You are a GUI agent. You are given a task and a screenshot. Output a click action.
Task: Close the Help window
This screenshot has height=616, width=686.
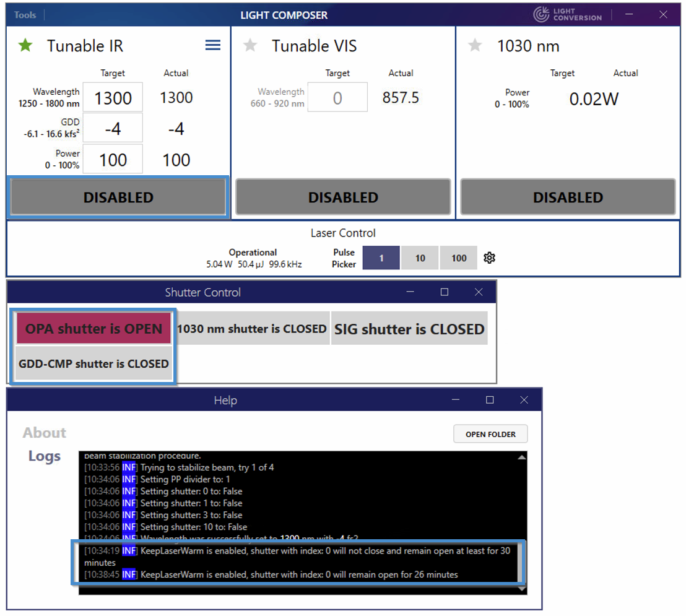pyautogui.click(x=524, y=400)
